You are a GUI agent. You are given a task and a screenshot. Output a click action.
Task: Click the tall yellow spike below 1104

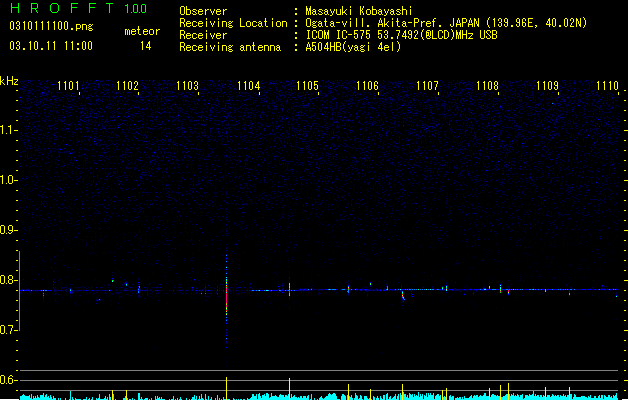coord(227,388)
